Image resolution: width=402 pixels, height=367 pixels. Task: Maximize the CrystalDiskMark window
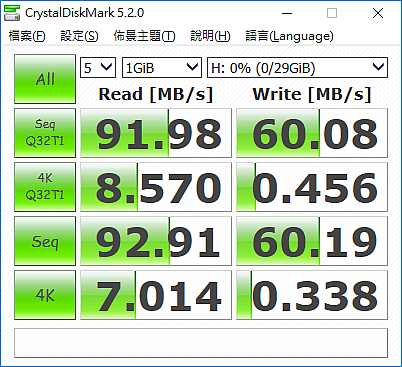[332, 13]
